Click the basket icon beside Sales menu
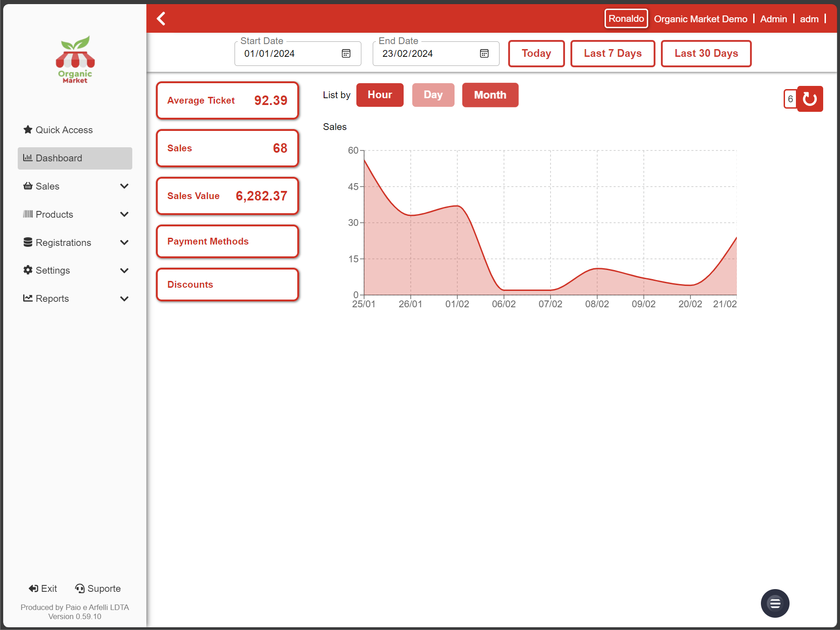Screen dimensions: 840x630 [x=28, y=186]
